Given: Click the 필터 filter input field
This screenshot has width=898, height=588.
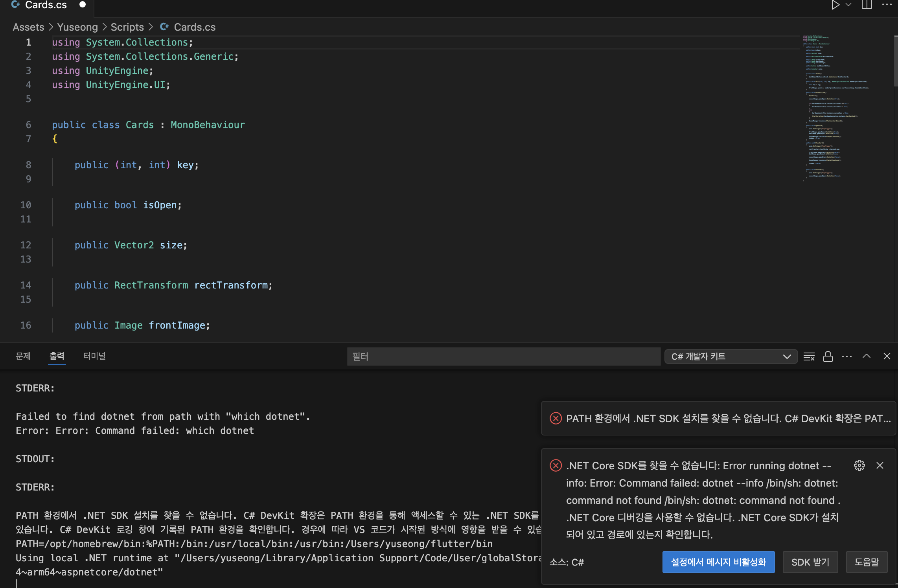Looking at the screenshot, I should point(503,356).
